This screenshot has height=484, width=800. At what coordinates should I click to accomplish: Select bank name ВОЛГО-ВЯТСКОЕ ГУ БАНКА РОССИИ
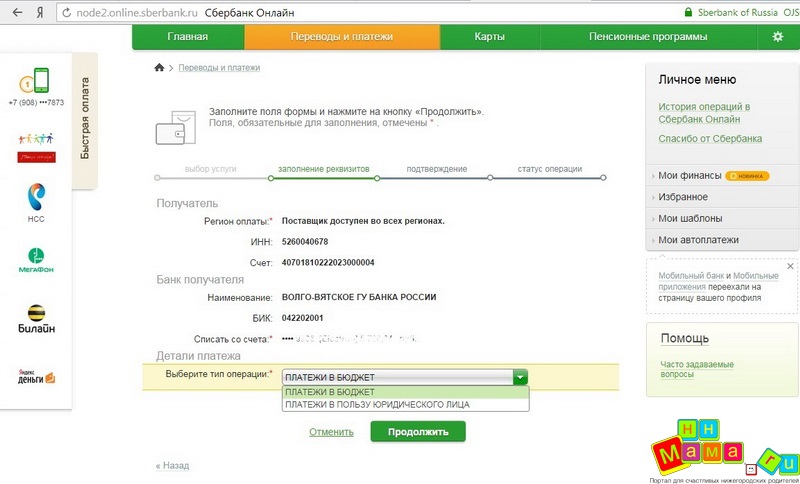(x=359, y=297)
